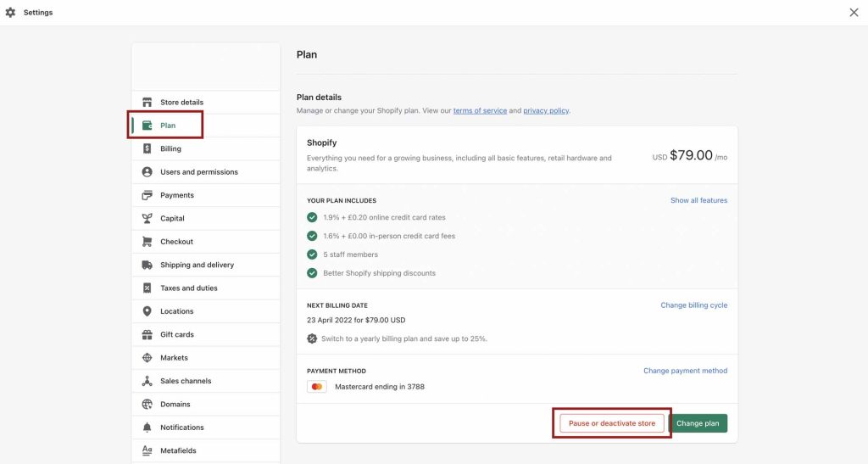Viewport: 868px width, 464px height.
Task: Click the Store details shop icon
Action: 147,102
